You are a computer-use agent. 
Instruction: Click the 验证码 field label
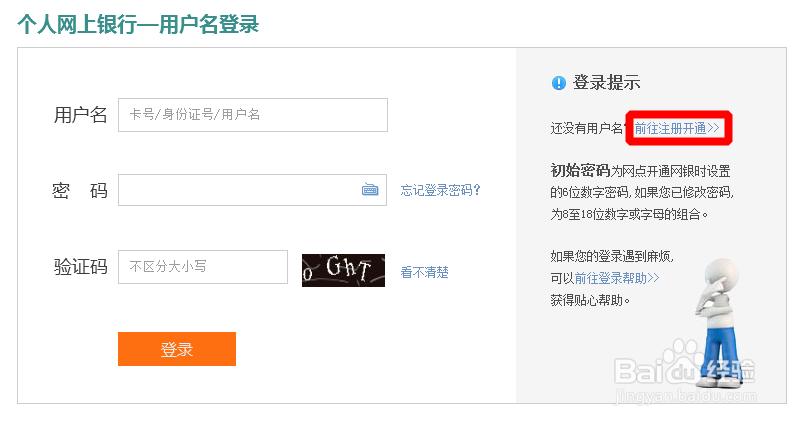click(80, 267)
